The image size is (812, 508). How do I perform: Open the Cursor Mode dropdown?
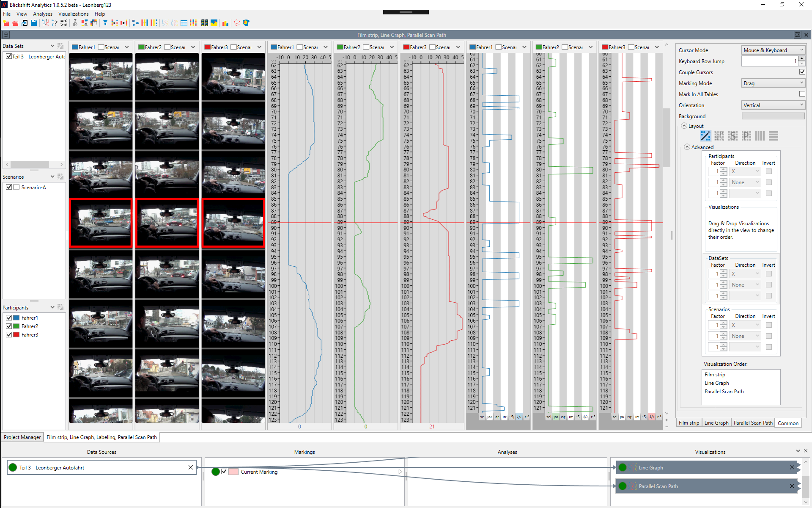point(773,50)
